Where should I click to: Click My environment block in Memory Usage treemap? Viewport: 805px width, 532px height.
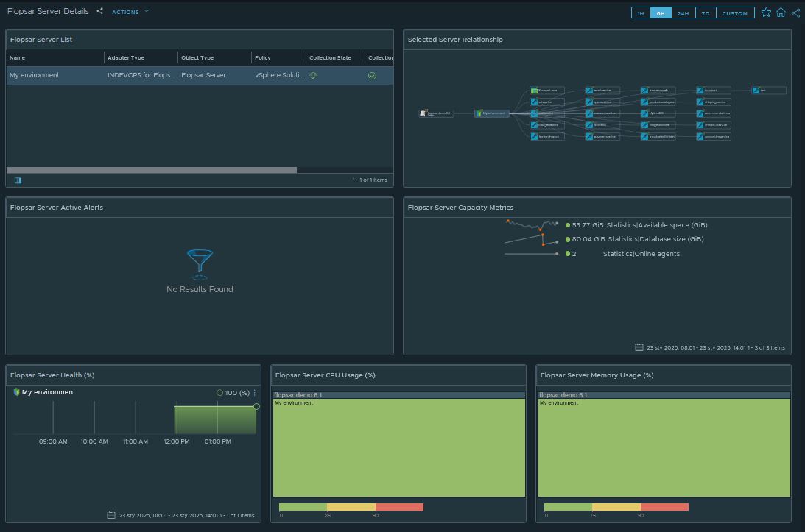(x=664, y=448)
